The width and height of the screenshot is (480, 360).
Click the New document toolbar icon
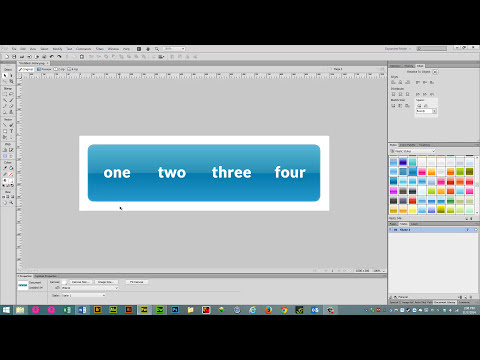pos(7,57)
